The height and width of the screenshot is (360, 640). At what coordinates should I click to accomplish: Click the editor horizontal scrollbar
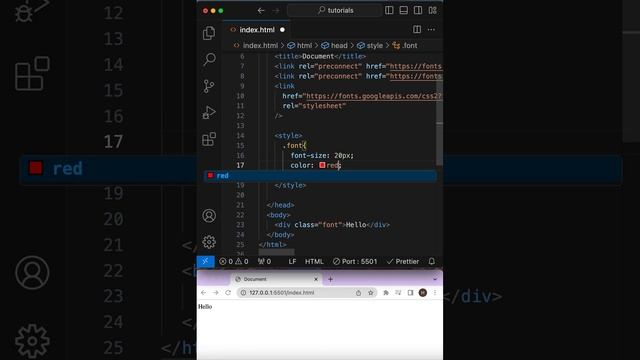point(276,252)
